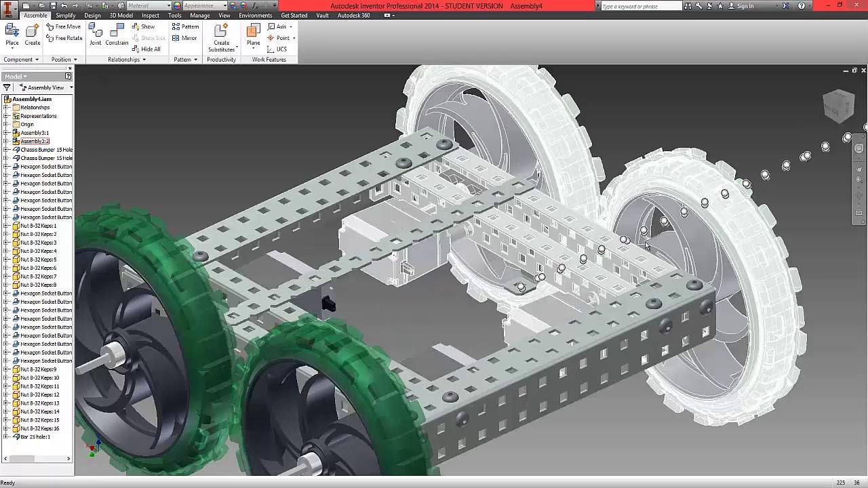Click Show relationships
This screenshot has height=488, width=868.
tap(143, 27)
